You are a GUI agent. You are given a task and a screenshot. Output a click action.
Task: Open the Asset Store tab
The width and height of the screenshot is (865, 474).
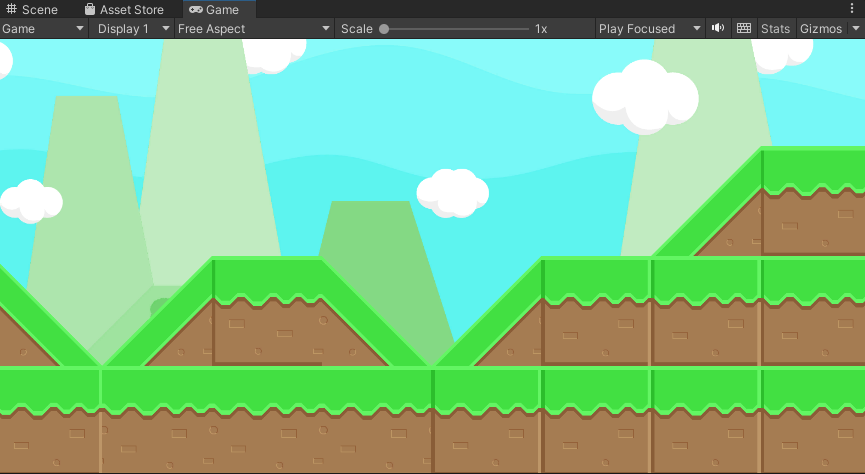click(x=124, y=9)
